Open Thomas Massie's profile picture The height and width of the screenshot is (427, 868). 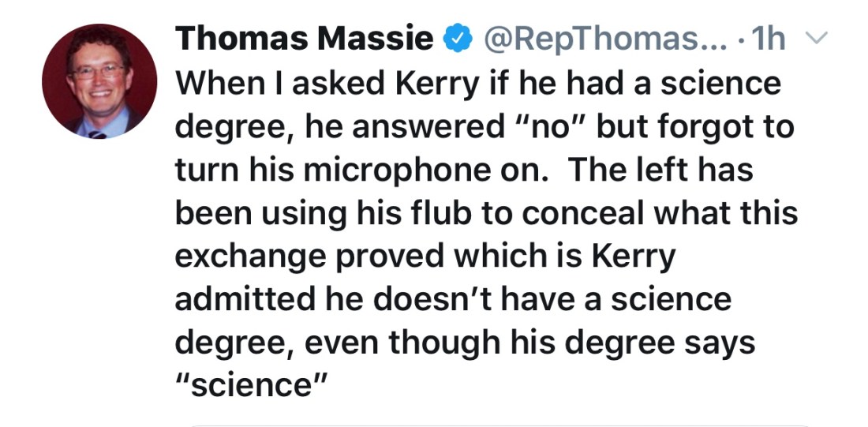99,81
